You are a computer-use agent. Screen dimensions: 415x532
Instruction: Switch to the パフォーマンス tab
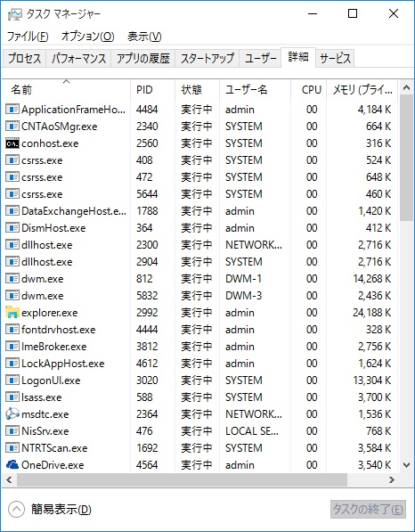[x=78, y=59]
